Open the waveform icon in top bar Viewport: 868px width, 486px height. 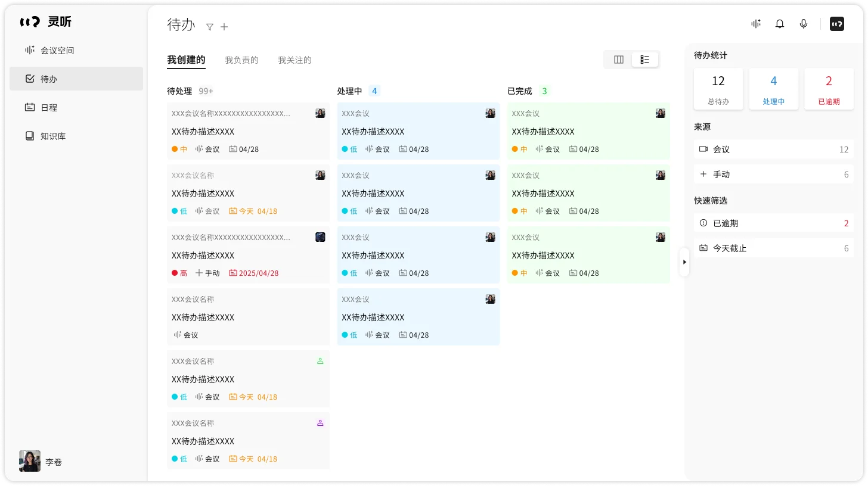756,24
